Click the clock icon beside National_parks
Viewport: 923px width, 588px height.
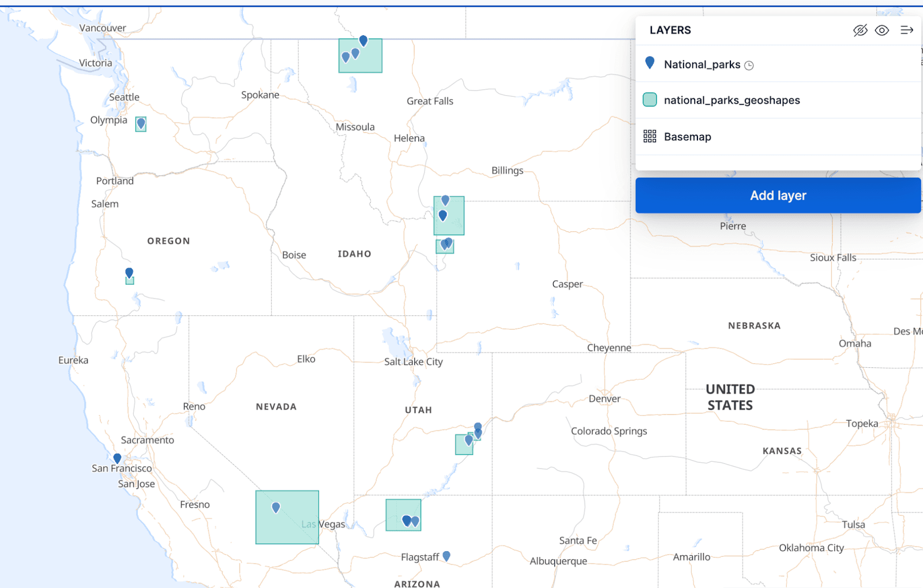pyautogui.click(x=749, y=66)
